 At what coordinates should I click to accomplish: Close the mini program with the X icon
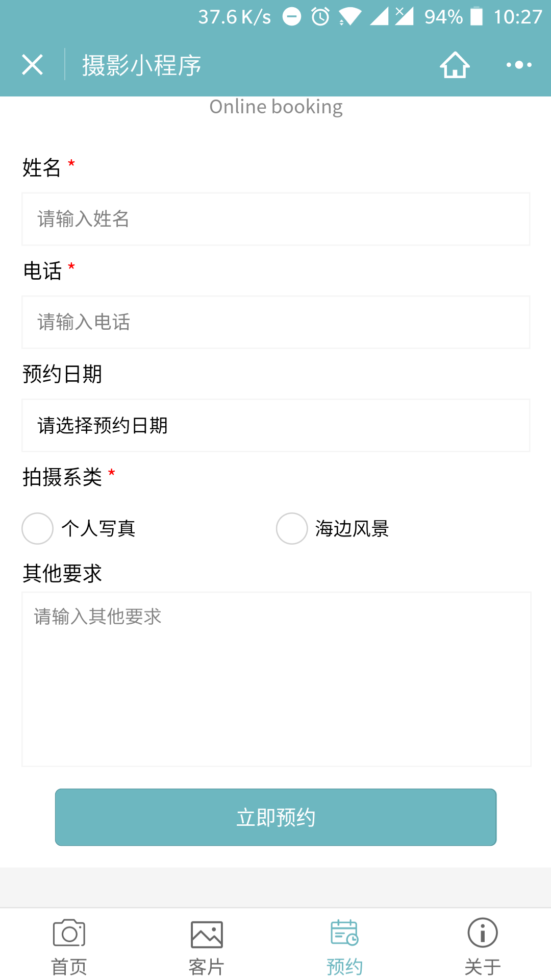pyautogui.click(x=32, y=65)
